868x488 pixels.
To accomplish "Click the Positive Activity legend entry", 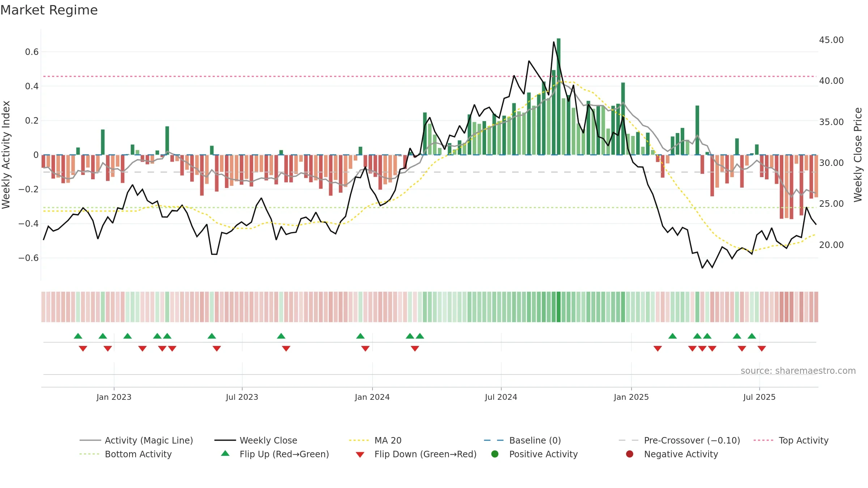I will click(x=534, y=454).
